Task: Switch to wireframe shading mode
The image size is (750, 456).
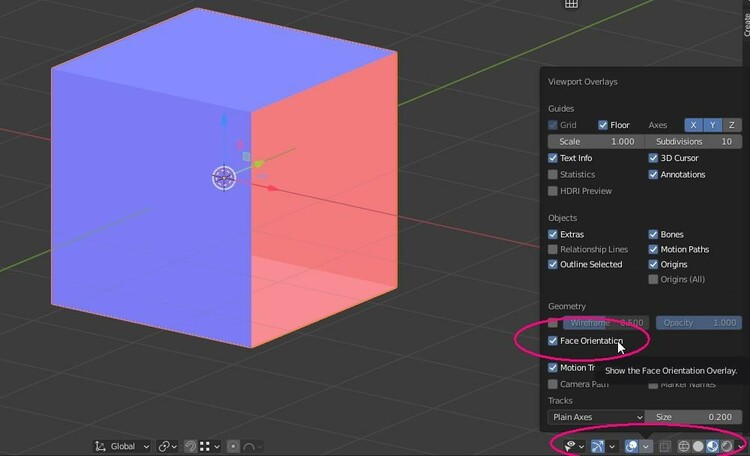Action: point(684,446)
